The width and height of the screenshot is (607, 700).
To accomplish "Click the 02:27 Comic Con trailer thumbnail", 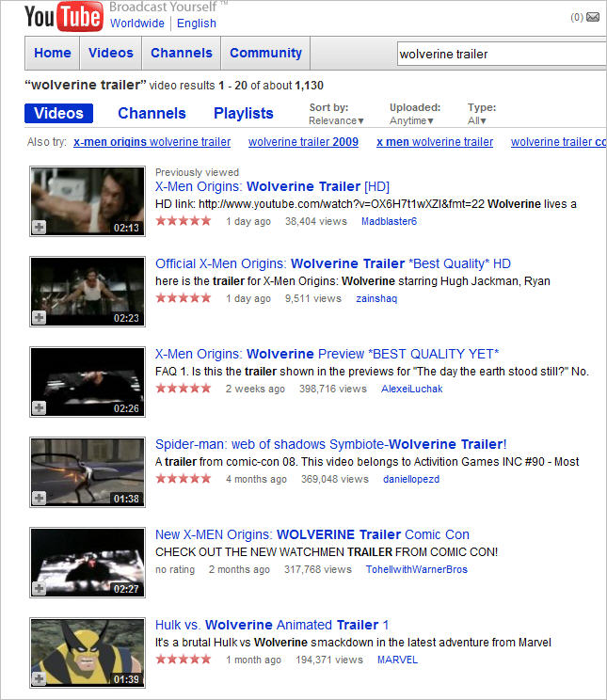I will pyautogui.click(x=88, y=562).
